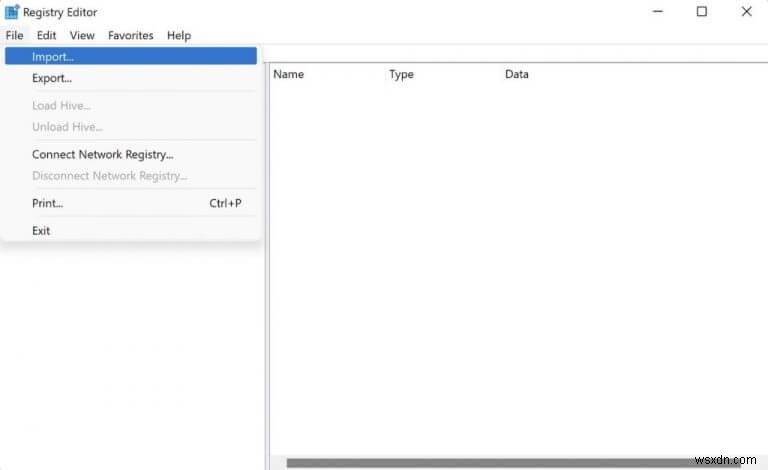This screenshot has width=768, height=470.
Task: Open the File menu
Action: point(15,35)
